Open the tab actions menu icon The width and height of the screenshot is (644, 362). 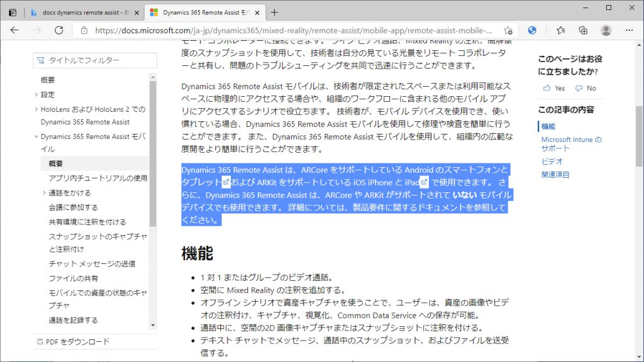tap(13, 13)
